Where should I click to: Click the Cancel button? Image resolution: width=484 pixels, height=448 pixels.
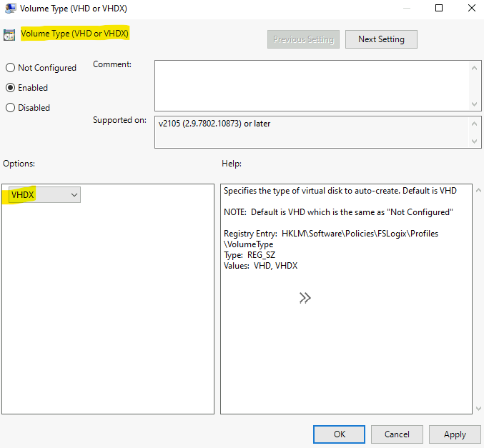(x=397, y=434)
